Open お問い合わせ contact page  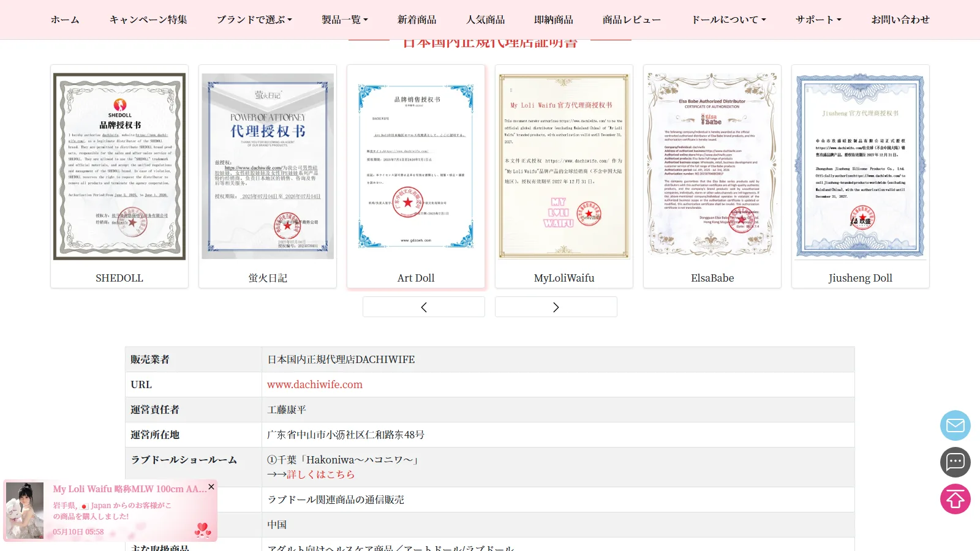tap(900, 20)
